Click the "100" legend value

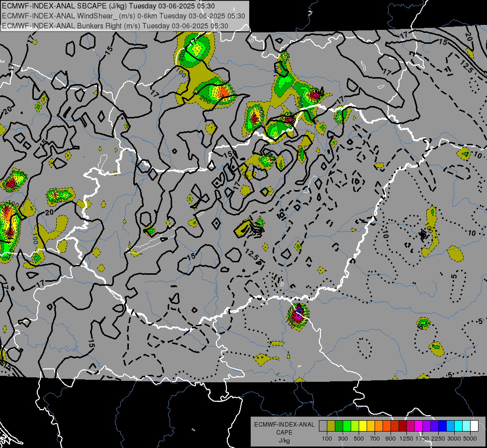coord(327,439)
